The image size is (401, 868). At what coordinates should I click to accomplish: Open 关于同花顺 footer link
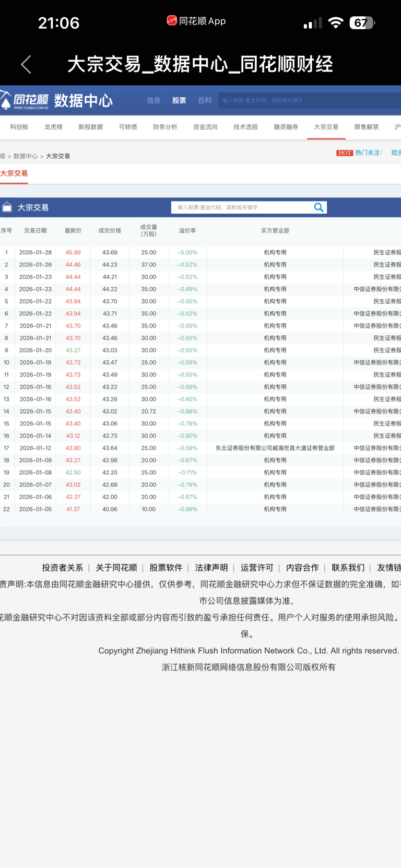116,568
